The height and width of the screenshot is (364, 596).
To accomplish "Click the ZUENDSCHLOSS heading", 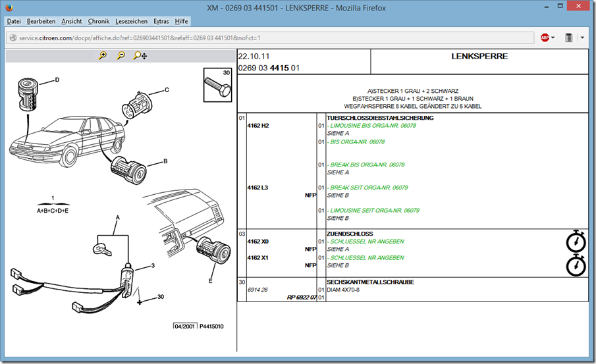I will coord(350,234).
